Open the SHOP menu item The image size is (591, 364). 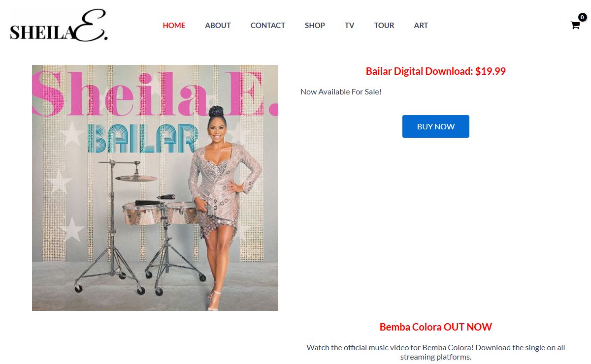(315, 25)
